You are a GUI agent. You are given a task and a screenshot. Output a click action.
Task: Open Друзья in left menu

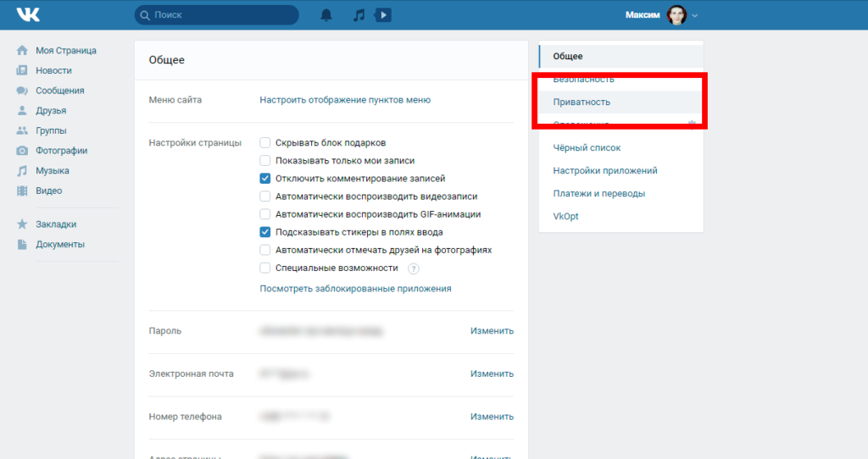point(51,111)
